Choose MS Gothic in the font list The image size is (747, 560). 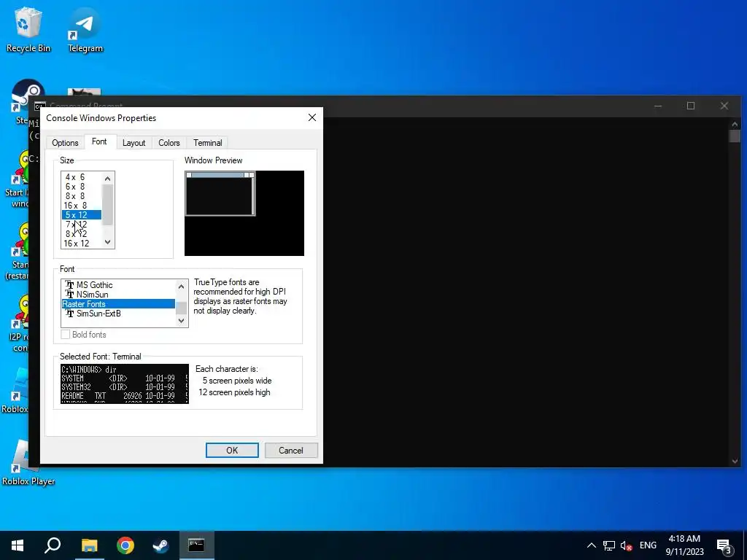pyautogui.click(x=118, y=285)
